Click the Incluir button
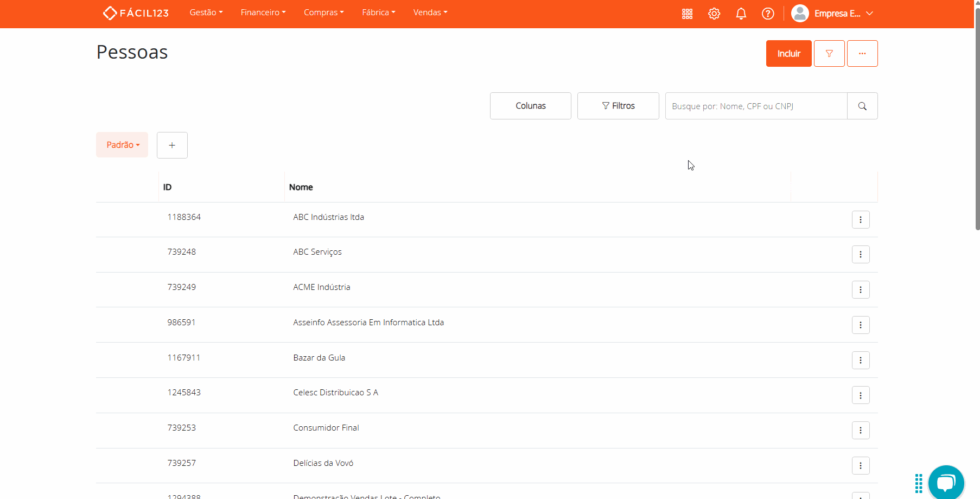Image resolution: width=980 pixels, height=499 pixels. (x=788, y=54)
